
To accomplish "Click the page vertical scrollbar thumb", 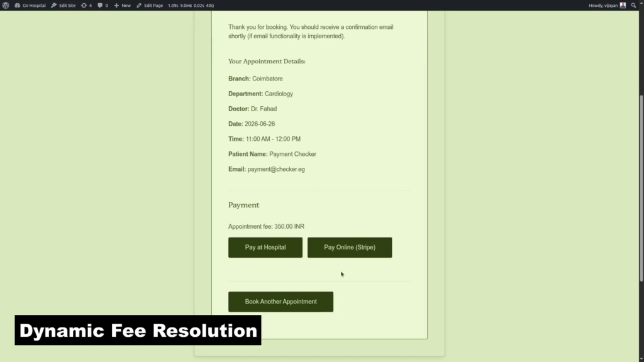I will click(x=641, y=188).
